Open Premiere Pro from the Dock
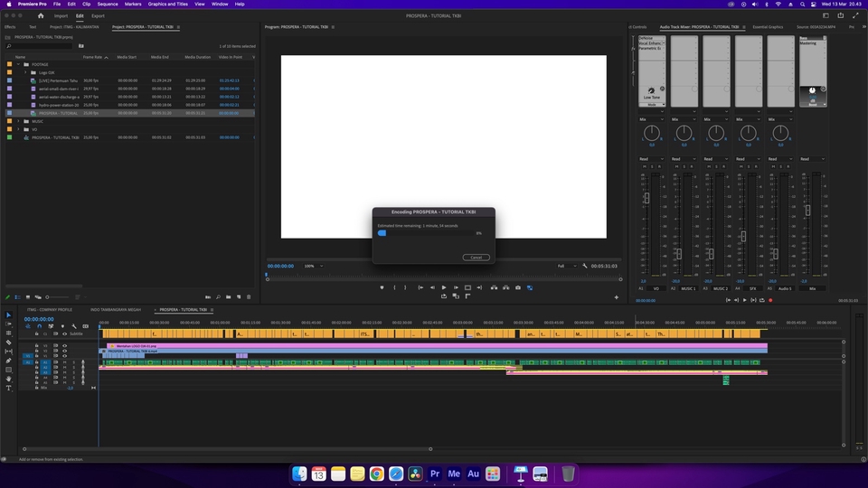 435,474
